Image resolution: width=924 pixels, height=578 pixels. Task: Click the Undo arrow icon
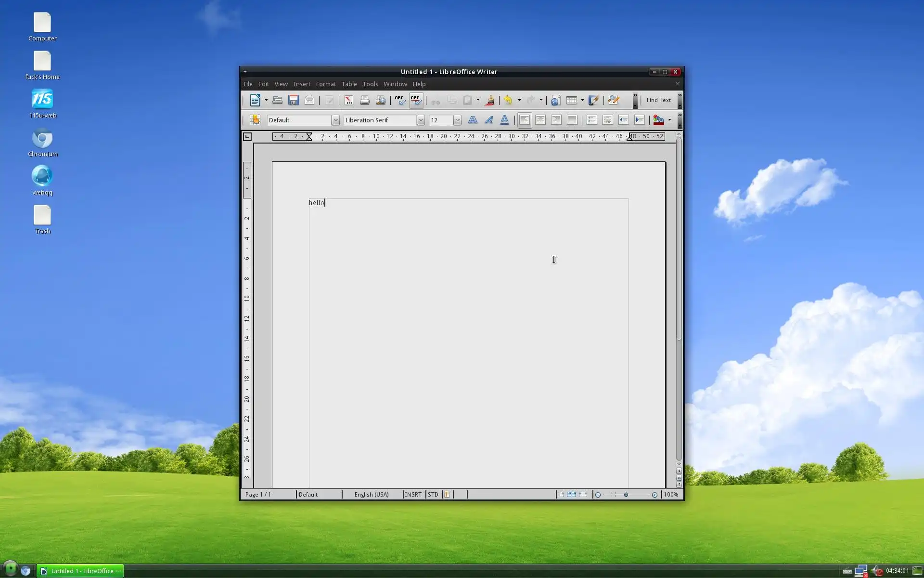point(508,100)
